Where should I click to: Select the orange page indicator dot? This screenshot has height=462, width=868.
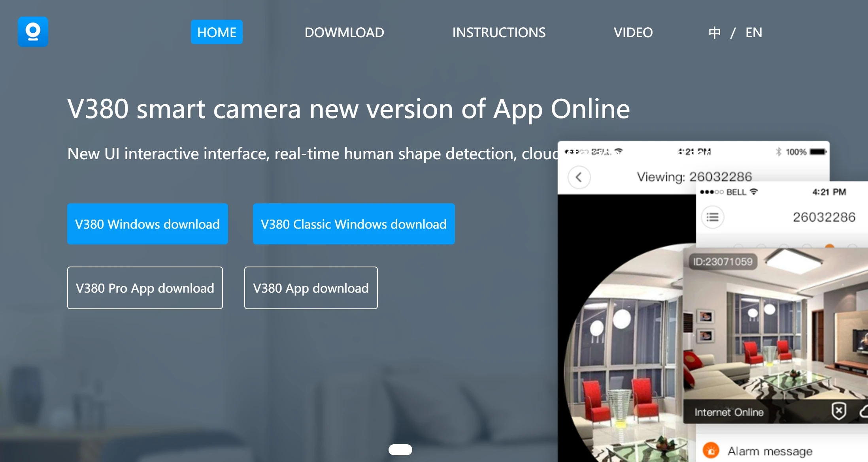830,246
